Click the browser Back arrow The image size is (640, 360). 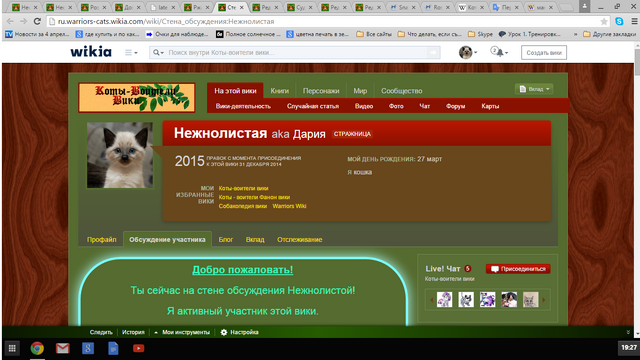tap(10, 21)
